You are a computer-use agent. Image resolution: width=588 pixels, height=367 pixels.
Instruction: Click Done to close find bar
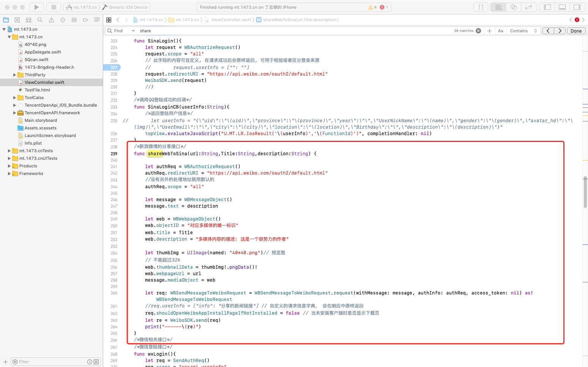[576, 31]
